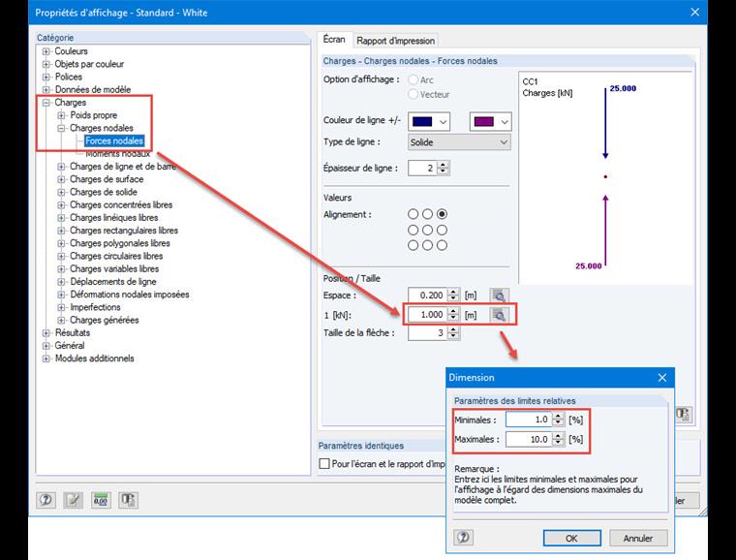The image size is (736, 560).
Task: Select Données de modèle tree item
Action: pyautogui.click(x=92, y=90)
